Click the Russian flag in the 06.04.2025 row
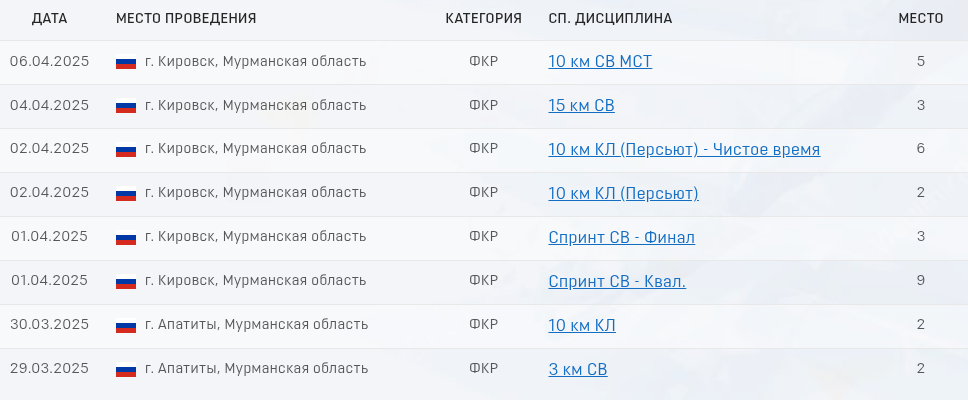Screen dimensions: 968x400 point(126,62)
